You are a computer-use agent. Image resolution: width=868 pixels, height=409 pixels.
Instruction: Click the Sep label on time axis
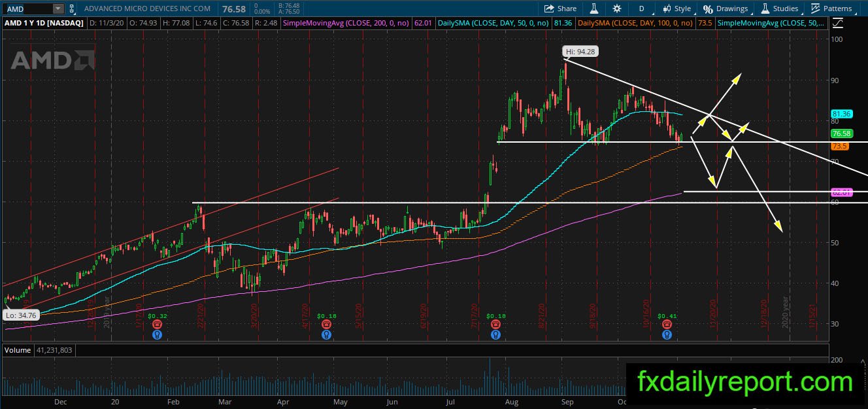pos(567,402)
